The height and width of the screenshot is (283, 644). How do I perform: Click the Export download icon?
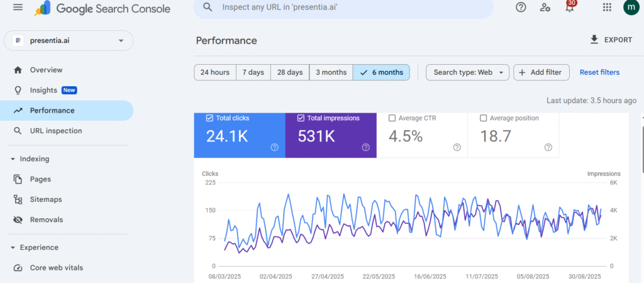pos(594,40)
